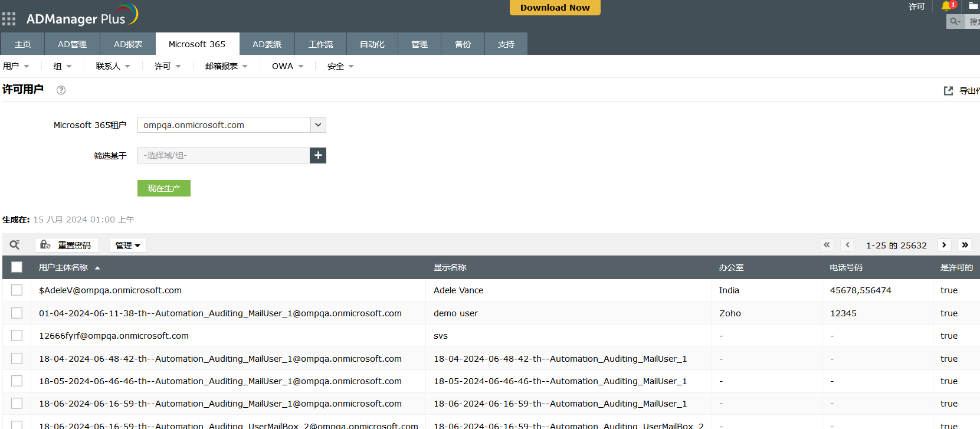Click the help question mark icon
Viewport: 980px width, 429px height.
point(61,90)
